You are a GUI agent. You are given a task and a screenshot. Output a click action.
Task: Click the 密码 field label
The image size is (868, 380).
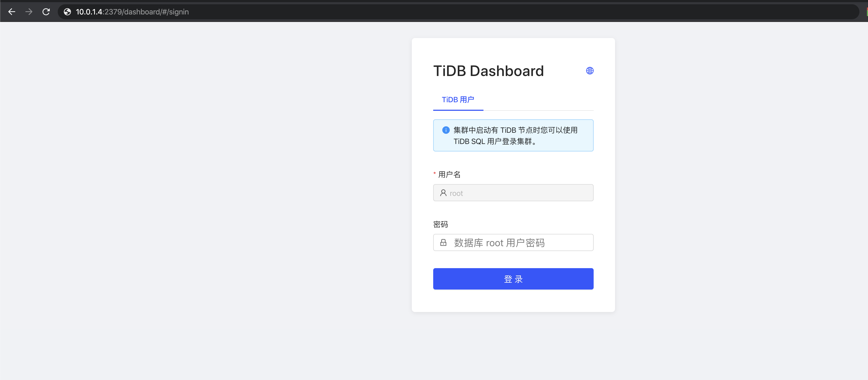click(x=441, y=224)
